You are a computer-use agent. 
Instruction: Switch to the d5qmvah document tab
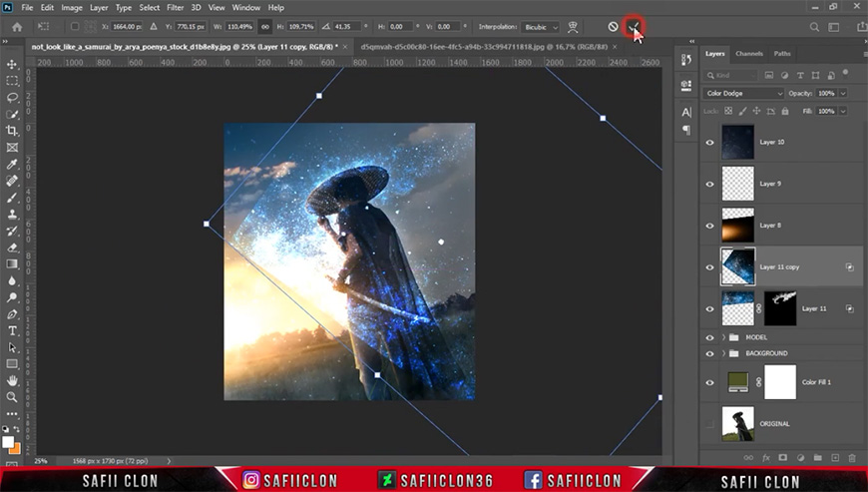coord(484,47)
